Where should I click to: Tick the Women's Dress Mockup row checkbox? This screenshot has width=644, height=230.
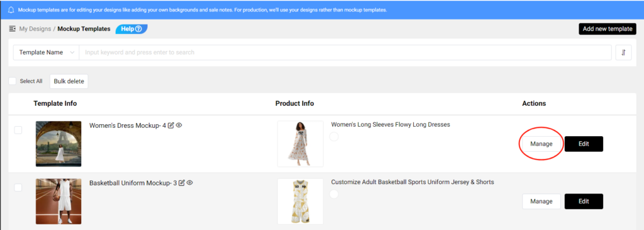(18, 130)
